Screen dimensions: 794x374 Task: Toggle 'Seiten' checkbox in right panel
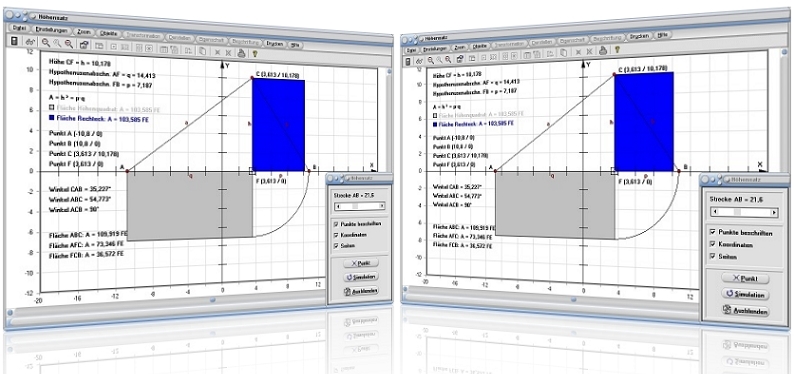(713, 257)
